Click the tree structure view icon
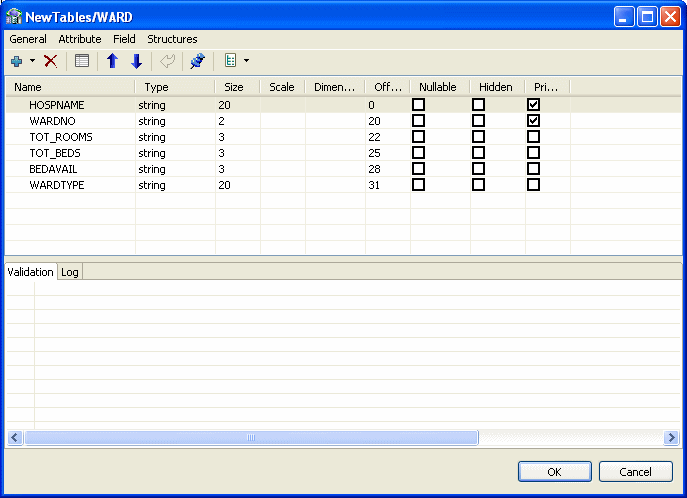The width and height of the screenshot is (687, 498). [230, 60]
